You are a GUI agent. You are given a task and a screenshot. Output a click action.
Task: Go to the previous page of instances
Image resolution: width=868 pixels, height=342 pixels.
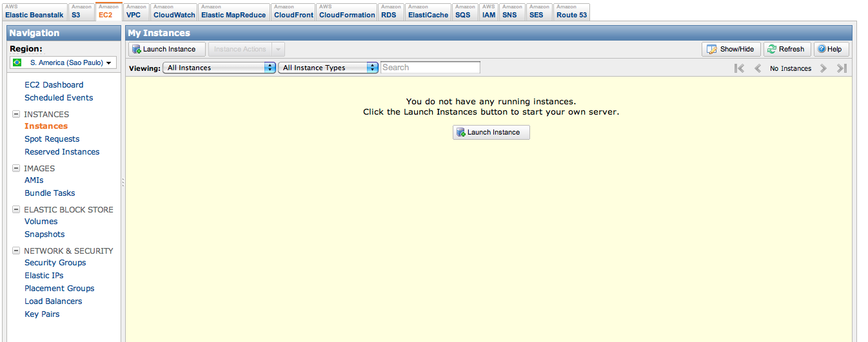[x=758, y=68]
